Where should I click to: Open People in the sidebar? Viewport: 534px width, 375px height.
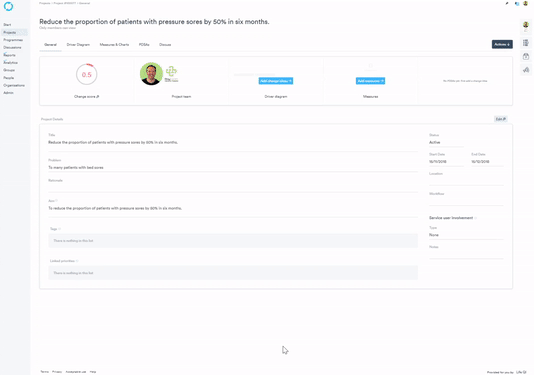tap(9, 78)
